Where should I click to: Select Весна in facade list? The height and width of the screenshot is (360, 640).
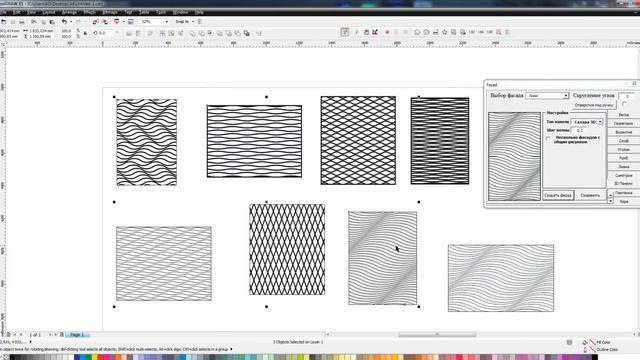point(624,115)
